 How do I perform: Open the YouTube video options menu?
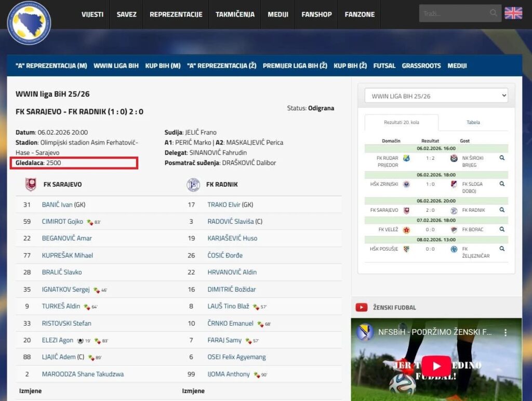506,332
